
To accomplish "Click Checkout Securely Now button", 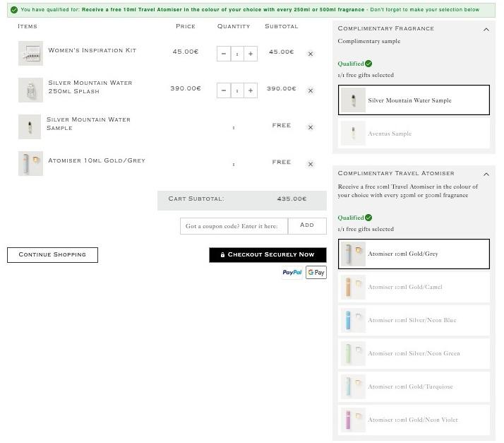I will click(268, 255).
